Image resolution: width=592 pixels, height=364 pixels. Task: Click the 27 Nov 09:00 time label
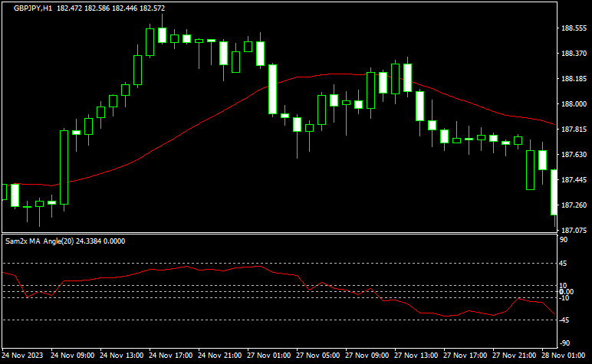pyautogui.click(x=367, y=356)
